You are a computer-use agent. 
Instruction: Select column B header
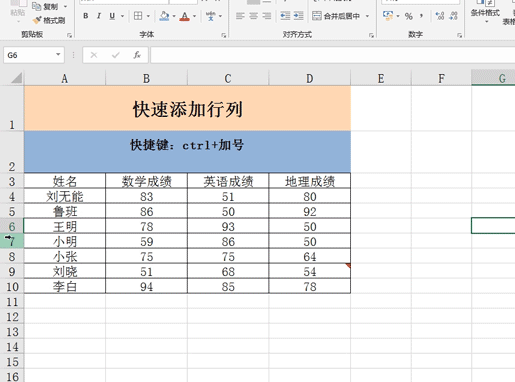click(146, 78)
